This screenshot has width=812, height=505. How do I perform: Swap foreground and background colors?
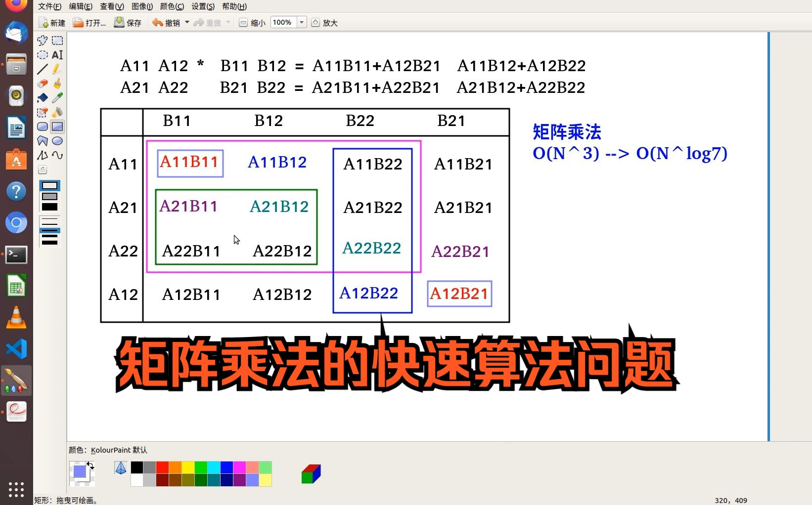[x=90, y=465]
